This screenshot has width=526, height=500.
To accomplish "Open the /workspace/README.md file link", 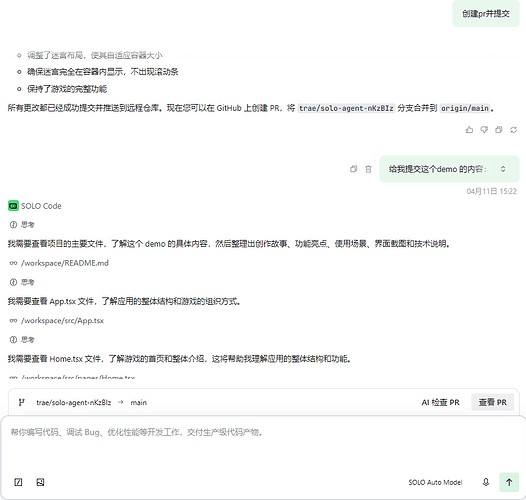I will (65, 263).
